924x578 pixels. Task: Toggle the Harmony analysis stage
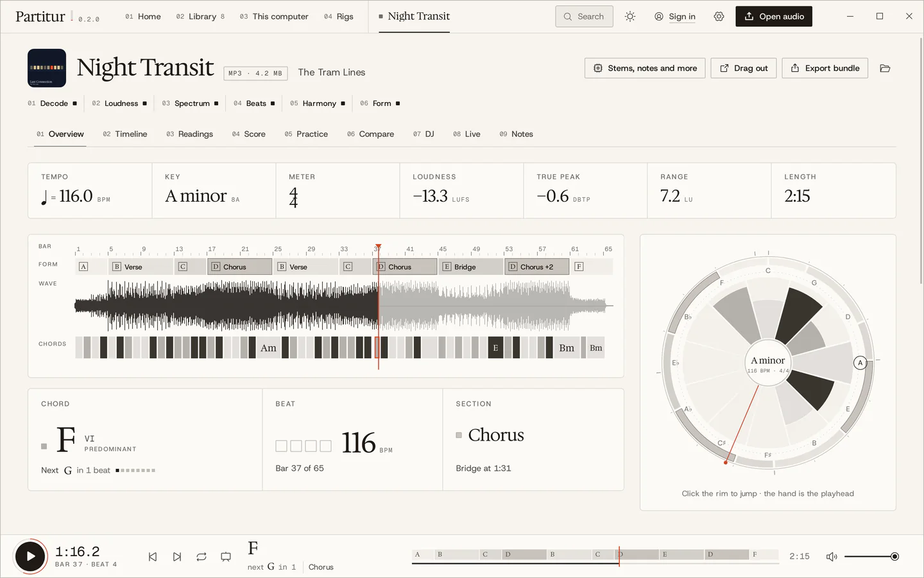(318, 103)
